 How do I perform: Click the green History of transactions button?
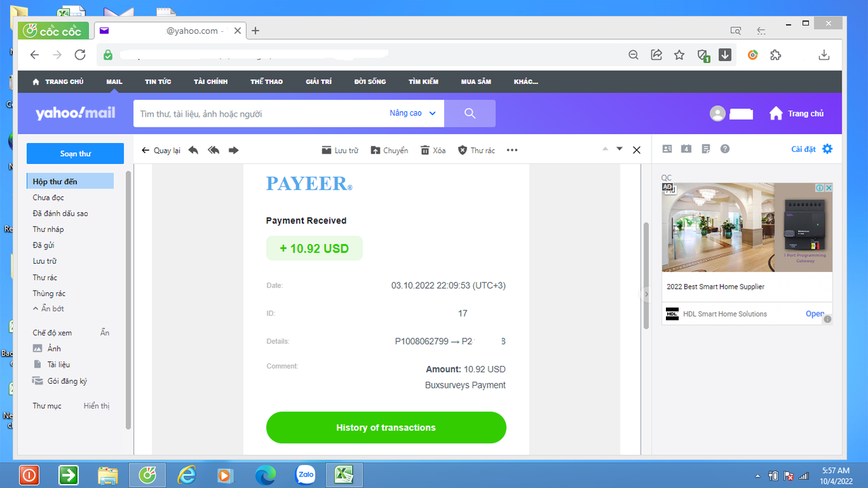(x=386, y=428)
